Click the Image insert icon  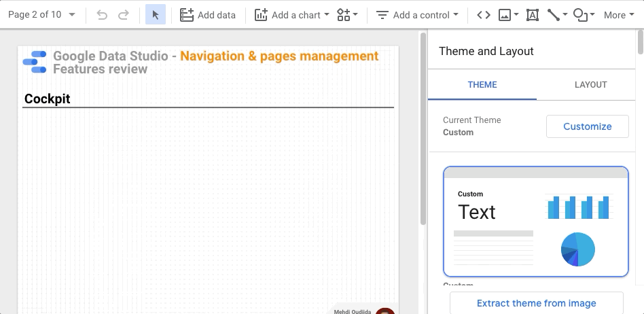click(504, 15)
